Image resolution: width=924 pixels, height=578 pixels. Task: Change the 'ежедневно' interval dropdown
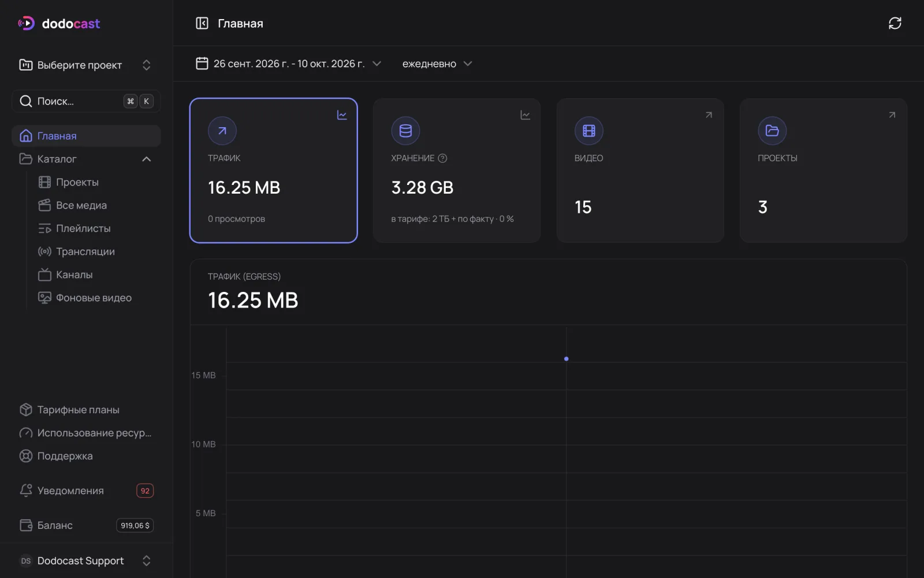pos(437,64)
